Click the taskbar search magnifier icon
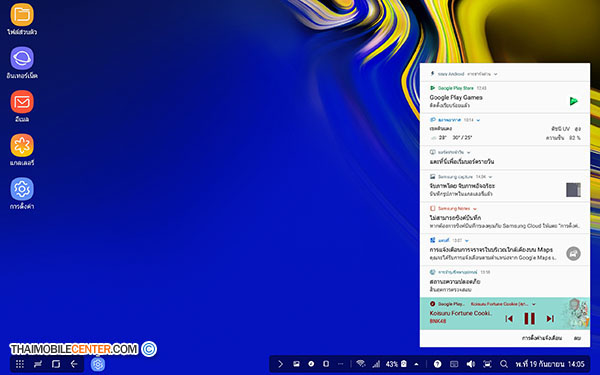Image resolution: width=600 pixels, height=375 pixels. tap(504, 364)
